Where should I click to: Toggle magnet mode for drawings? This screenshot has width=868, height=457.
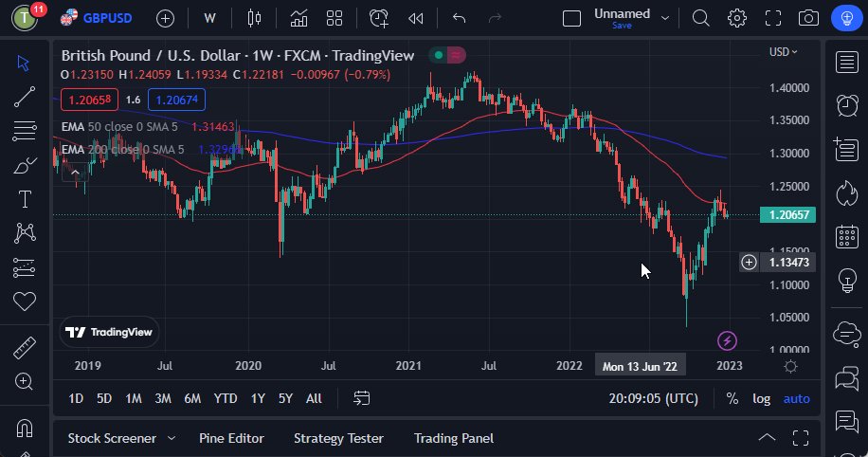pyautogui.click(x=25, y=429)
